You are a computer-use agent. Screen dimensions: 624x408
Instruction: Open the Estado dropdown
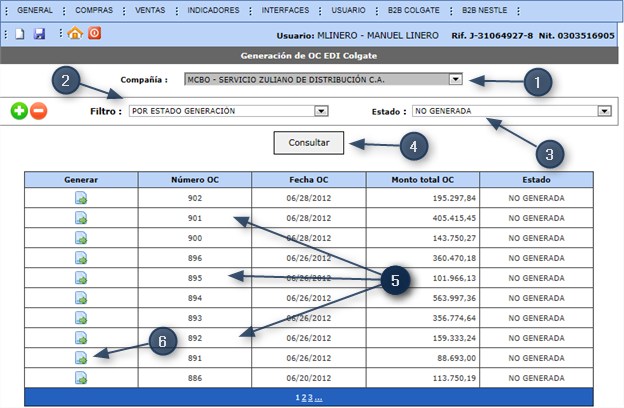tap(603, 111)
